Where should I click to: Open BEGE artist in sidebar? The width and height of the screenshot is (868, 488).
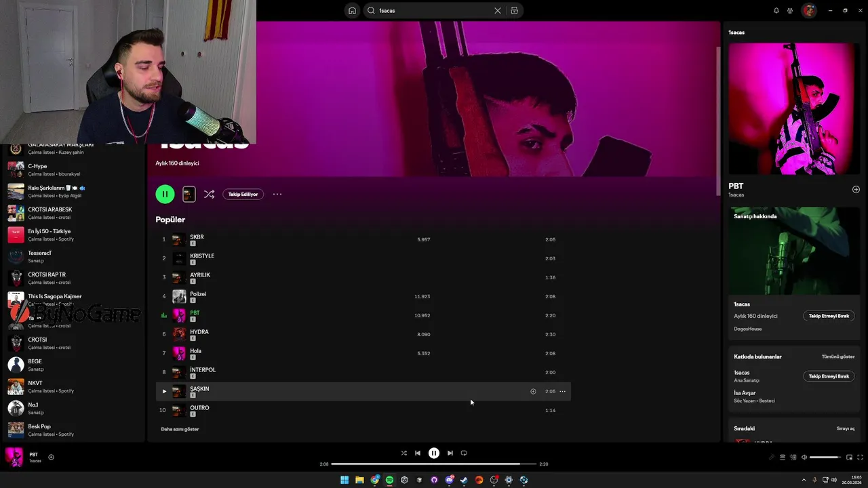(73, 365)
